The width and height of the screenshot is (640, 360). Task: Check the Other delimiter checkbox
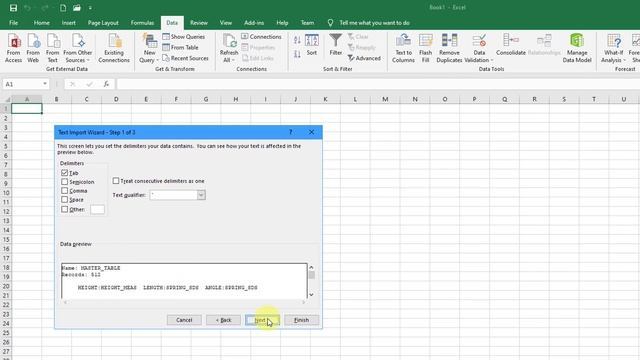pos(64,209)
